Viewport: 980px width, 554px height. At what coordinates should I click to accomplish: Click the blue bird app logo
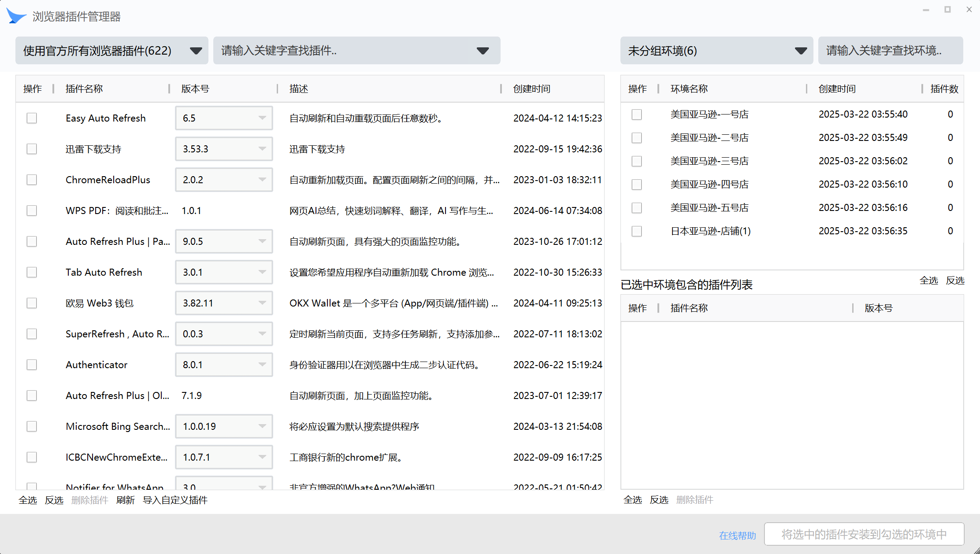click(16, 16)
